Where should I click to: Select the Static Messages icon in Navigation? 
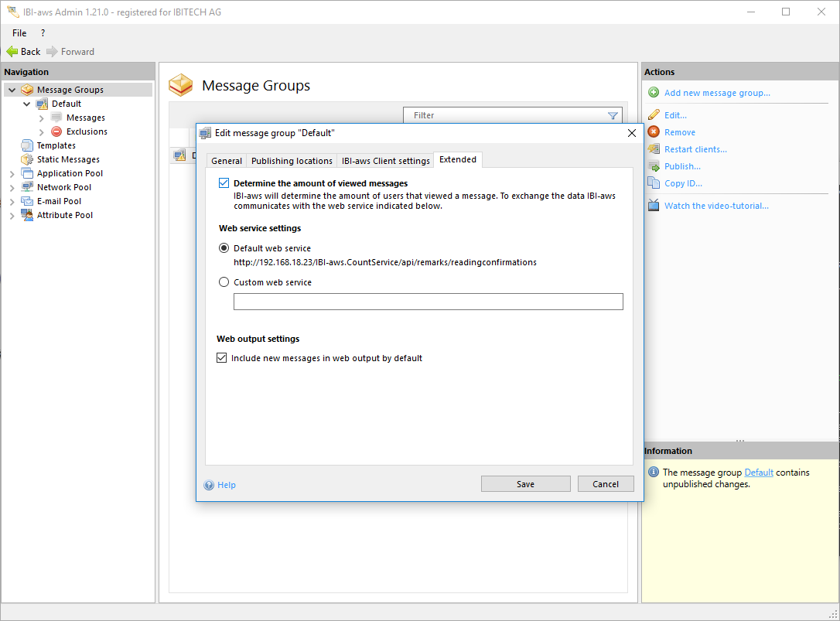(27, 159)
